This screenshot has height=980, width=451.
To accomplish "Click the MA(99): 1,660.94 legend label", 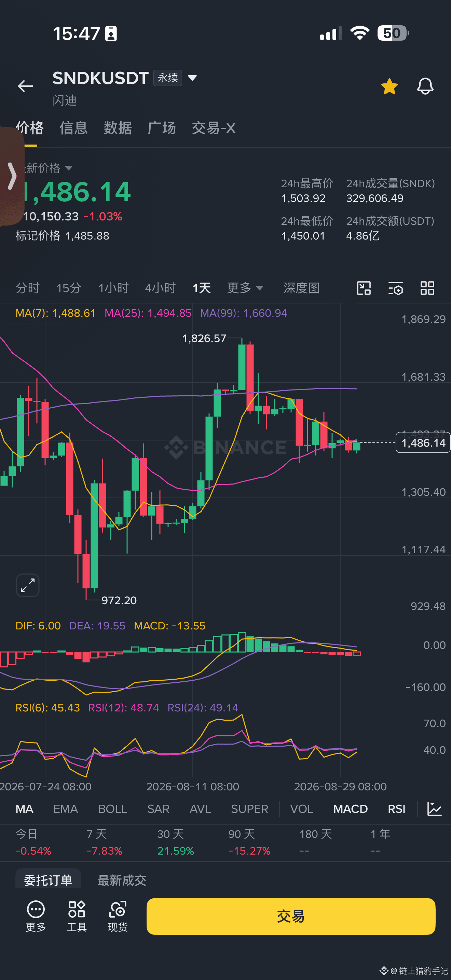I will [244, 313].
